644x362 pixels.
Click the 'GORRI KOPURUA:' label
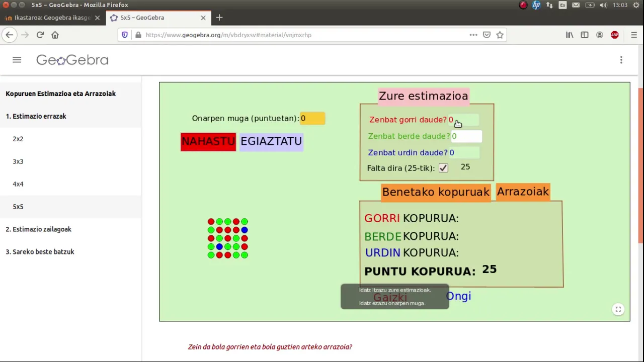coord(412,219)
